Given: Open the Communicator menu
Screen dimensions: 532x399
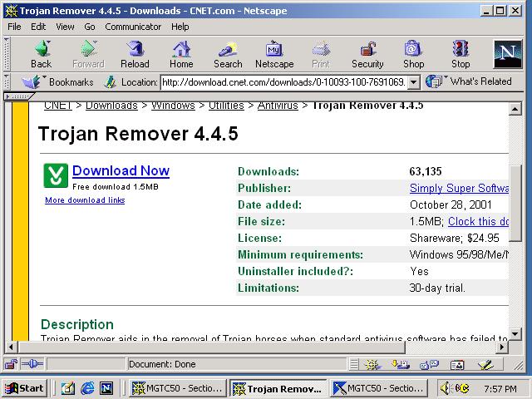Looking at the screenshot, I should (133, 27).
